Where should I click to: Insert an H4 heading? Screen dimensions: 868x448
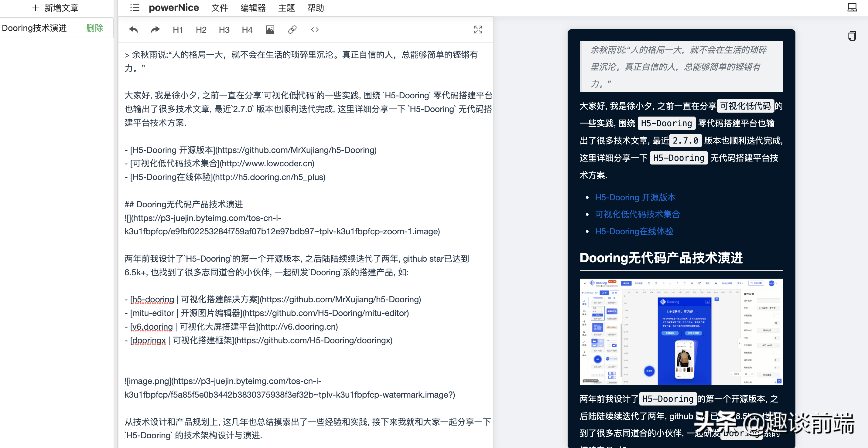point(247,30)
